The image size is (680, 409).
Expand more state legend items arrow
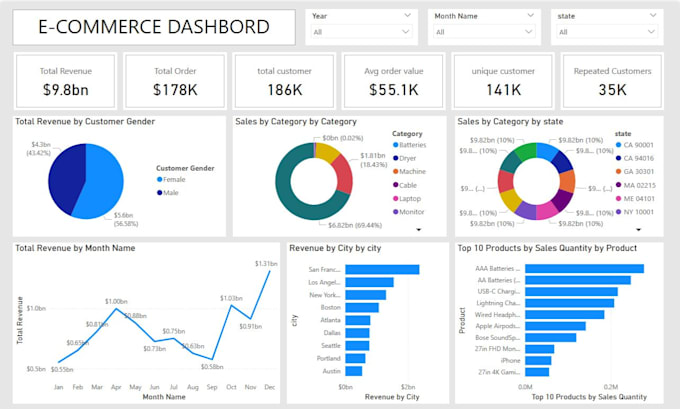pyautogui.click(x=638, y=229)
